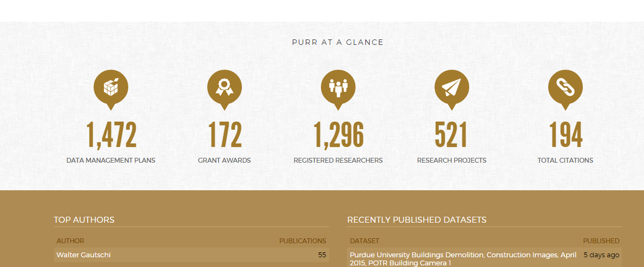
Task: Click the Author column header
Action: click(70, 241)
